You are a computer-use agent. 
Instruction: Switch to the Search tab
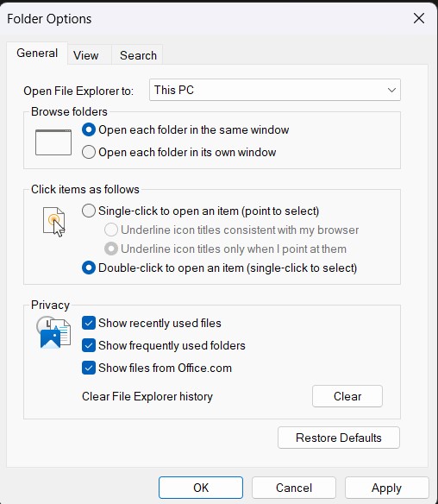tap(138, 55)
